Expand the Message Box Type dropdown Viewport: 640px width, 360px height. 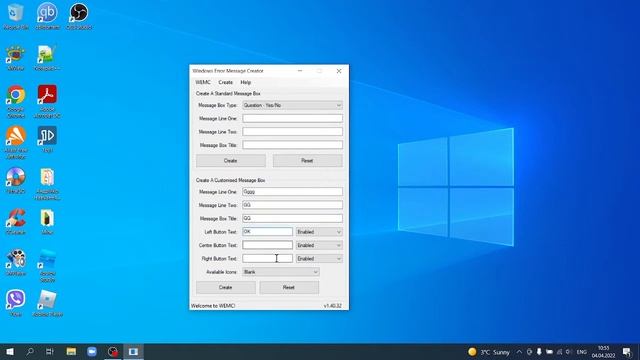(x=292, y=105)
